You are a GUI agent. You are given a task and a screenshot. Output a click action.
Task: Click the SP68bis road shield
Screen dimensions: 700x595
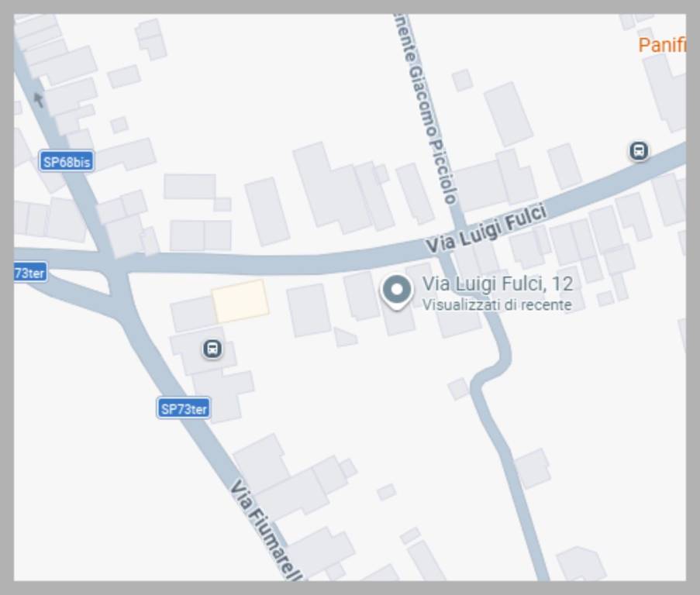(x=67, y=161)
